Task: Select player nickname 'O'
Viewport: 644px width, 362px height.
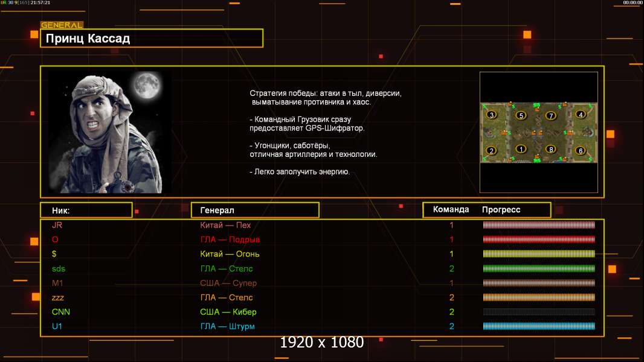Action: 55,239
